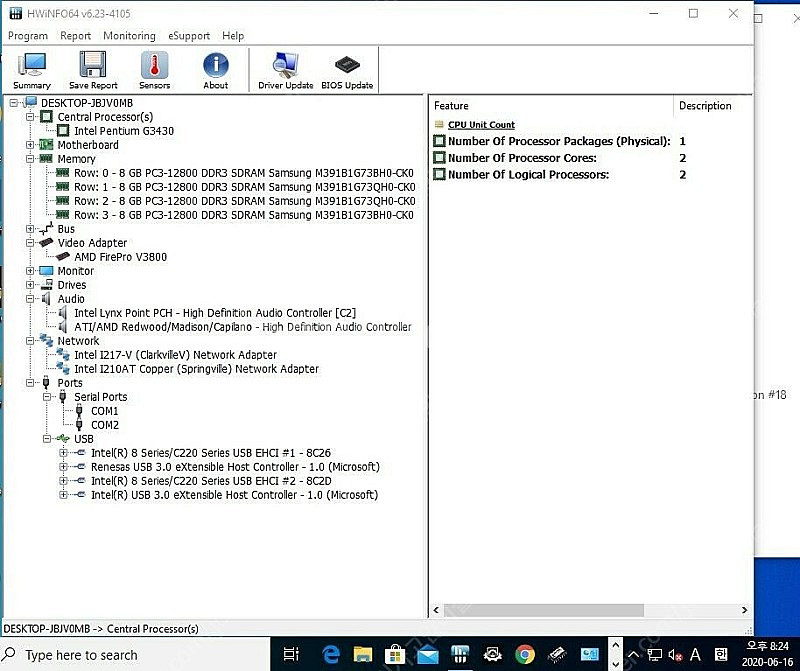Click the details panel scroll right arrow
The image size is (800, 671).
(x=744, y=610)
